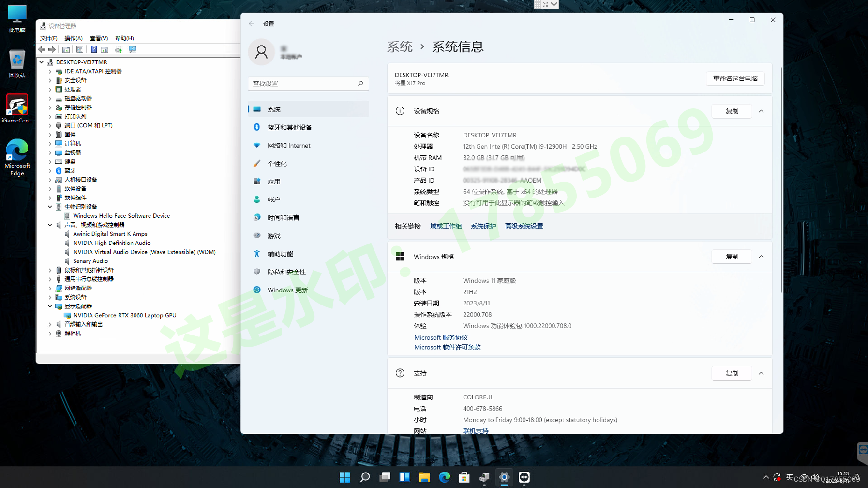Collapse the 支持 section chevron
Viewport: 868px width, 488px height.
coord(761,373)
